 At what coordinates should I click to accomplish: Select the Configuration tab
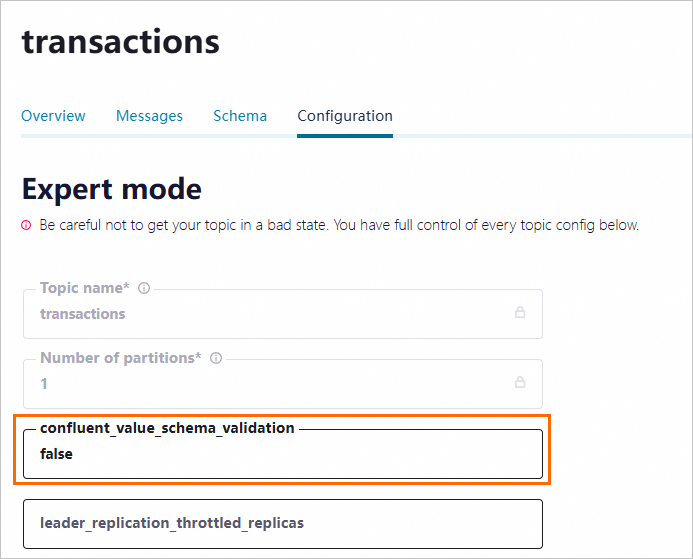point(345,116)
